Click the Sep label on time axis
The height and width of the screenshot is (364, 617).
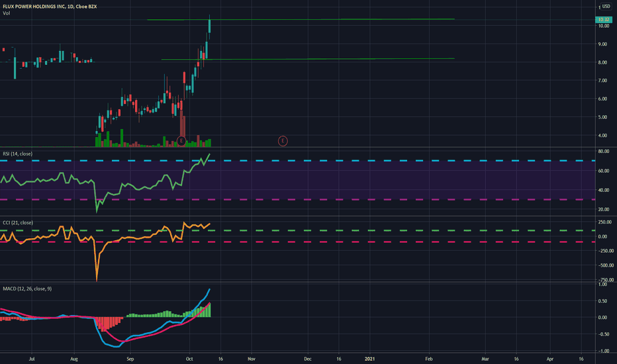point(130,359)
